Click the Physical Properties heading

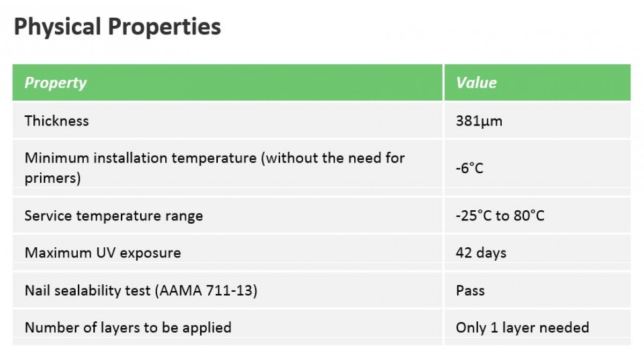click(117, 27)
